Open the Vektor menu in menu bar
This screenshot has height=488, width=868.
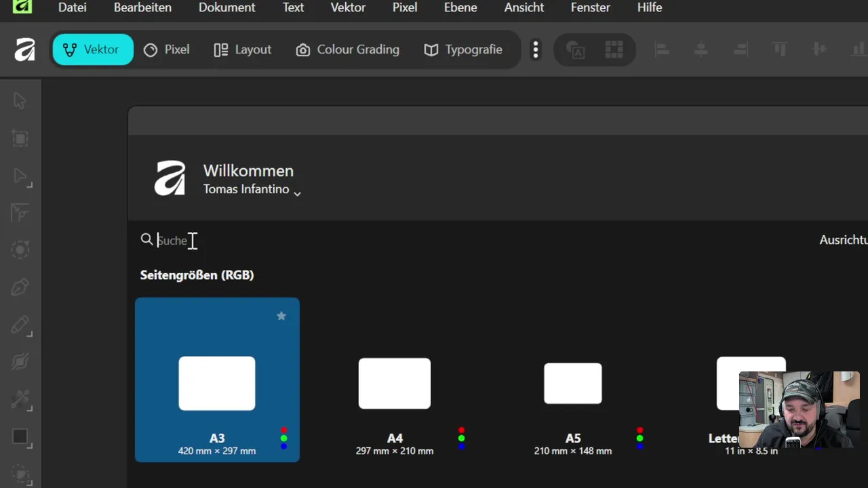point(348,7)
